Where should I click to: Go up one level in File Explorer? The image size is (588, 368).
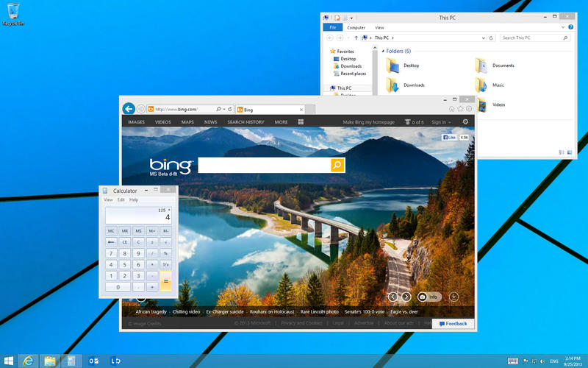pyautogui.click(x=356, y=38)
